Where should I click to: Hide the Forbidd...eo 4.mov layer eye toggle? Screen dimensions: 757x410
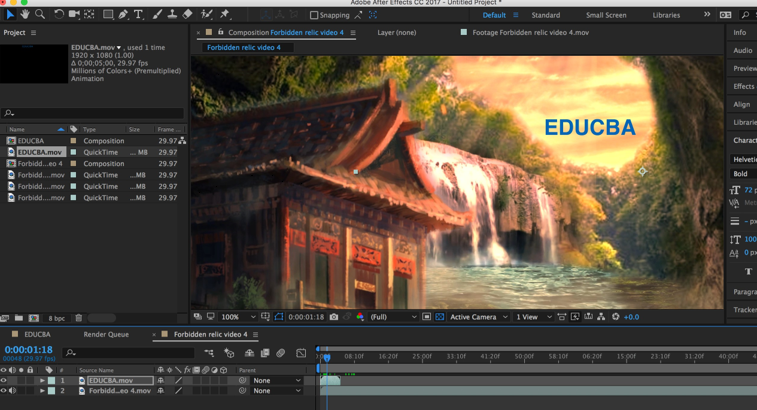3,391
